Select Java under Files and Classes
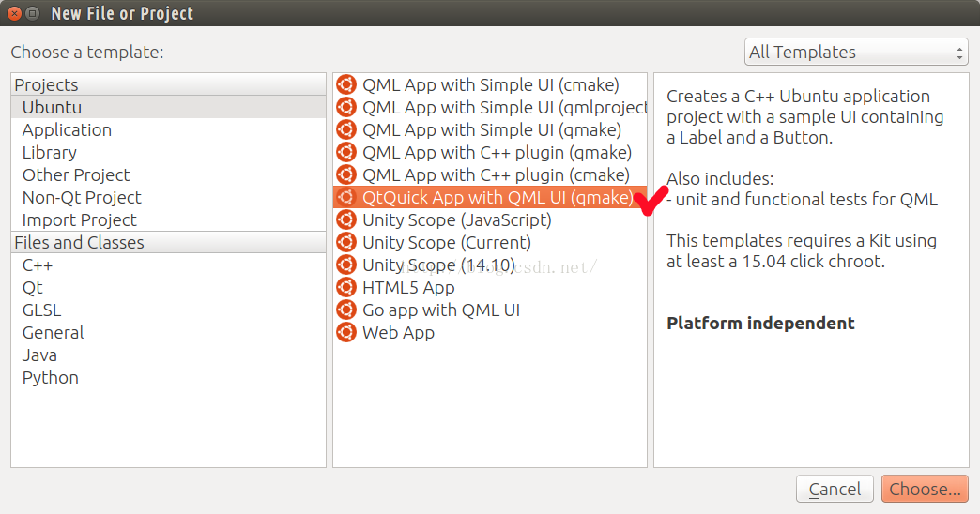 coord(169,355)
